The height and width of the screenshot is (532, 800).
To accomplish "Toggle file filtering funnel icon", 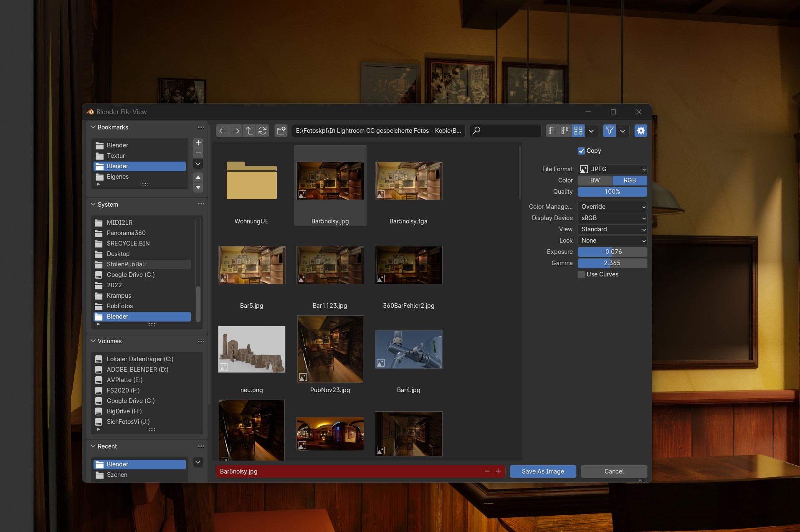I will [x=609, y=131].
